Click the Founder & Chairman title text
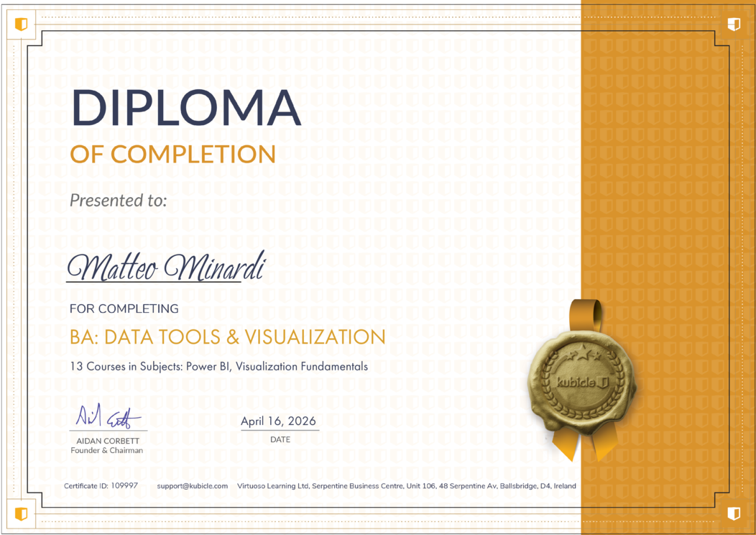Screen dimensions: 756x535 pos(106,451)
